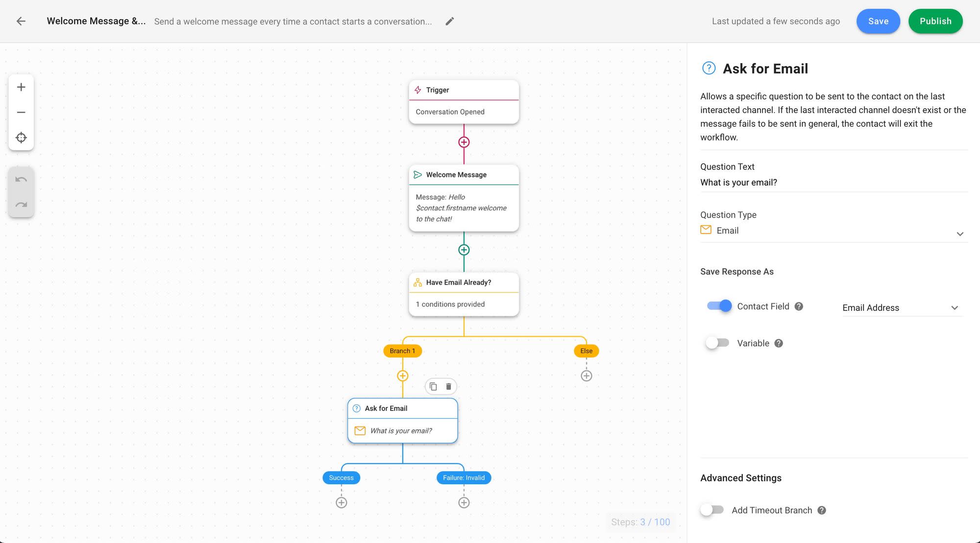980x543 pixels.
Task: Click the Trigger node icon
Action: click(x=418, y=90)
